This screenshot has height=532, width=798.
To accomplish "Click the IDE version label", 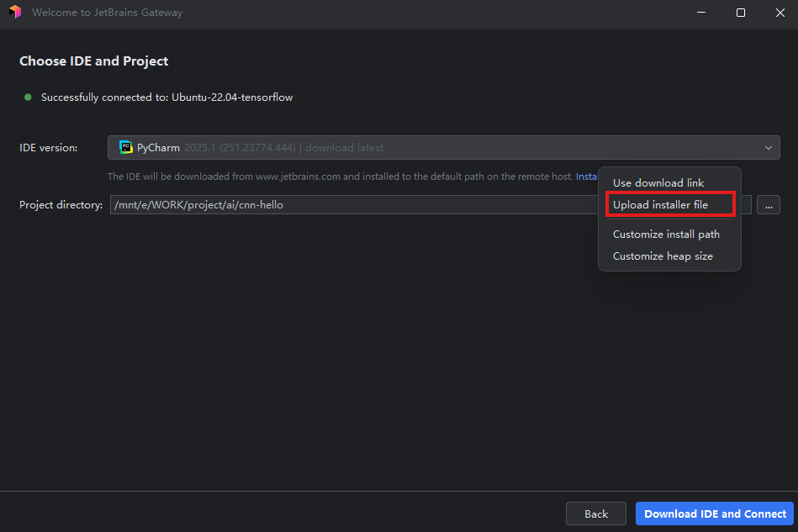I will click(x=48, y=147).
